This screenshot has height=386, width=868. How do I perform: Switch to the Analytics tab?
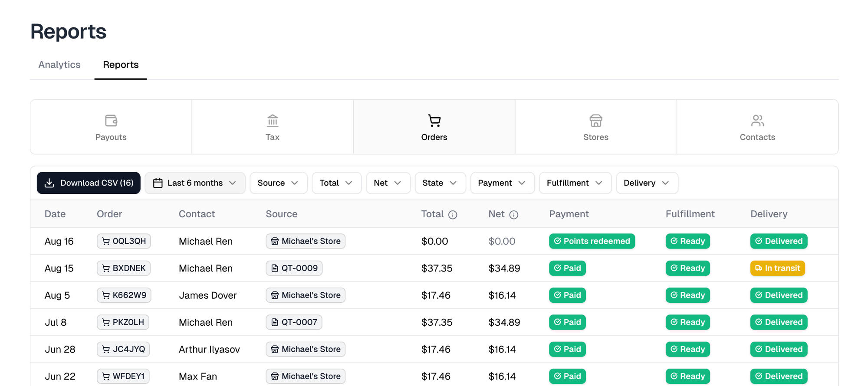(x=59, y=65)
